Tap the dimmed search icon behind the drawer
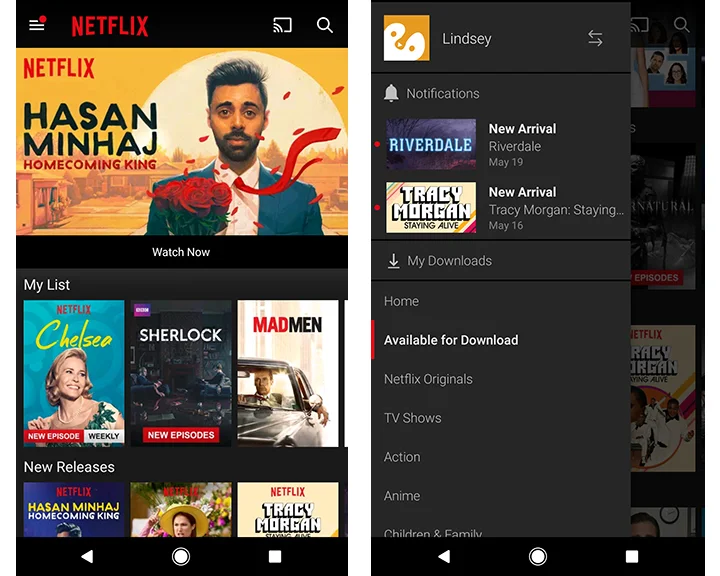Screen dimensions: 720x576 681,25
